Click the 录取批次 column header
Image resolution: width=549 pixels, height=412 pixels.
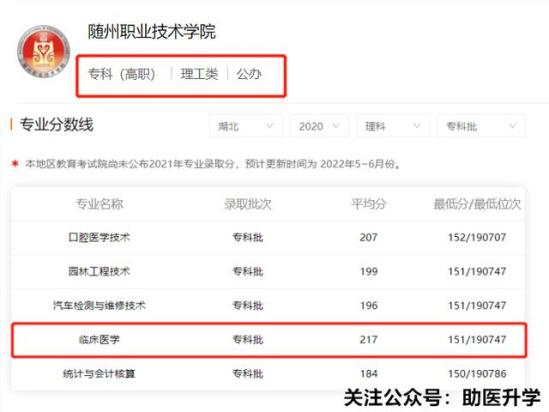[x=248, y=204]
